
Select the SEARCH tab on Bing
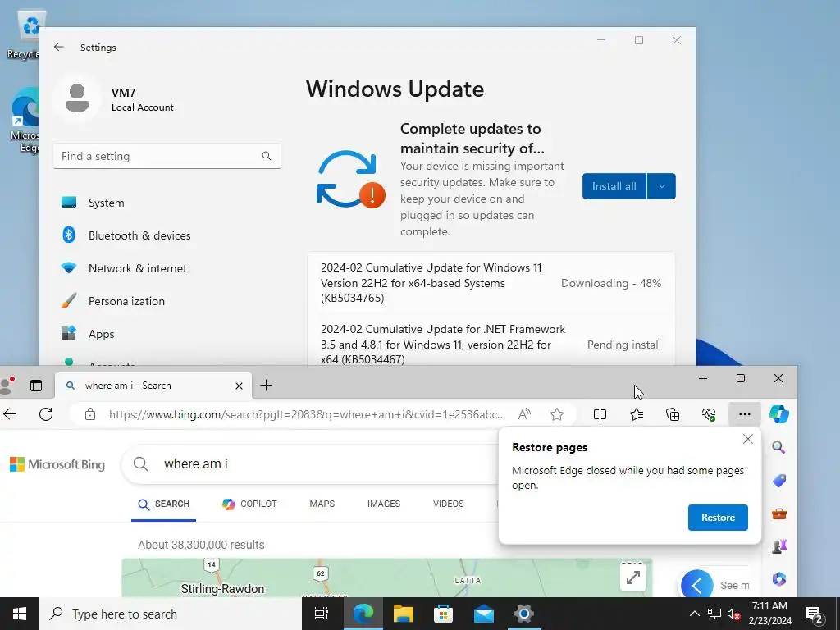[163, 504]
